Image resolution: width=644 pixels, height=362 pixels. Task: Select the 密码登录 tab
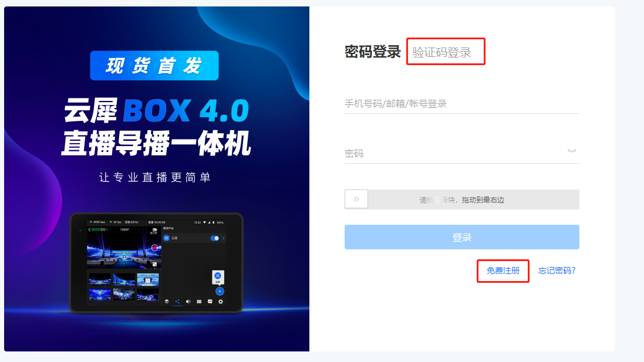point(373,52)
